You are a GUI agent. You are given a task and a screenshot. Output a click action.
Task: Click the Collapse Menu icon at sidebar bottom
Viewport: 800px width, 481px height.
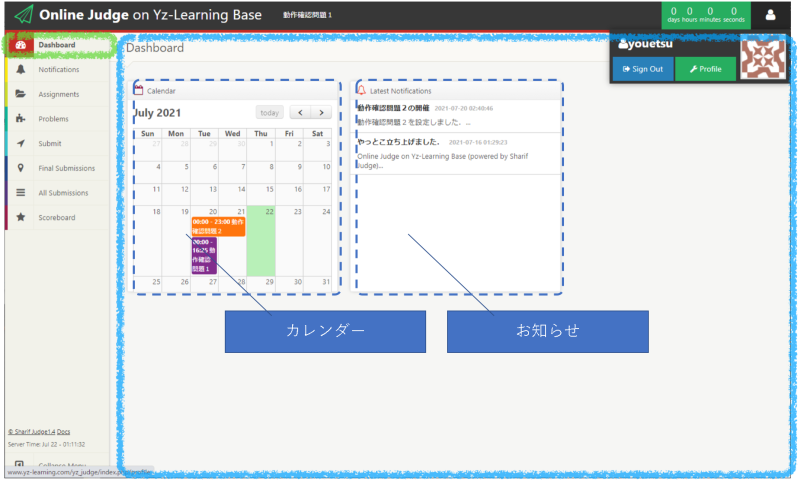pyautogui.click(x=19, y=464)
